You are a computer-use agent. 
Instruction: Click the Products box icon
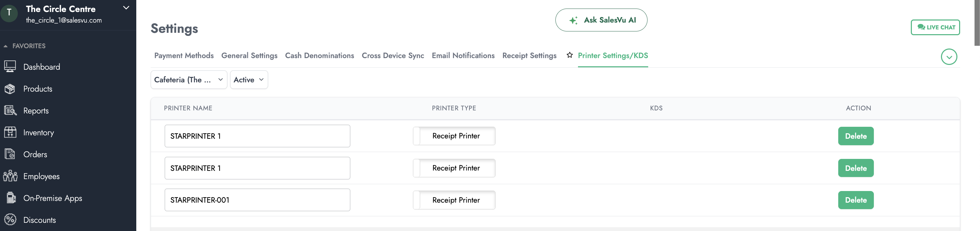[x=10, y=89]
